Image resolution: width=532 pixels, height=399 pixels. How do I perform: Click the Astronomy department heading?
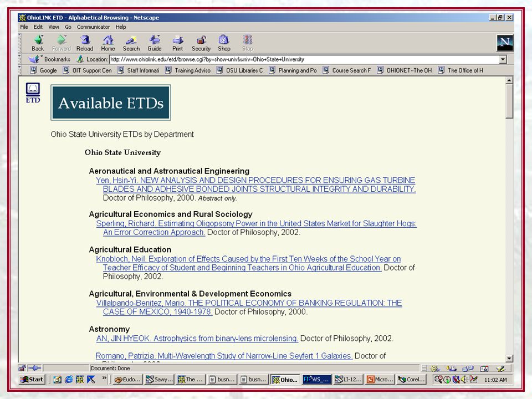click(x=109, y=329)
